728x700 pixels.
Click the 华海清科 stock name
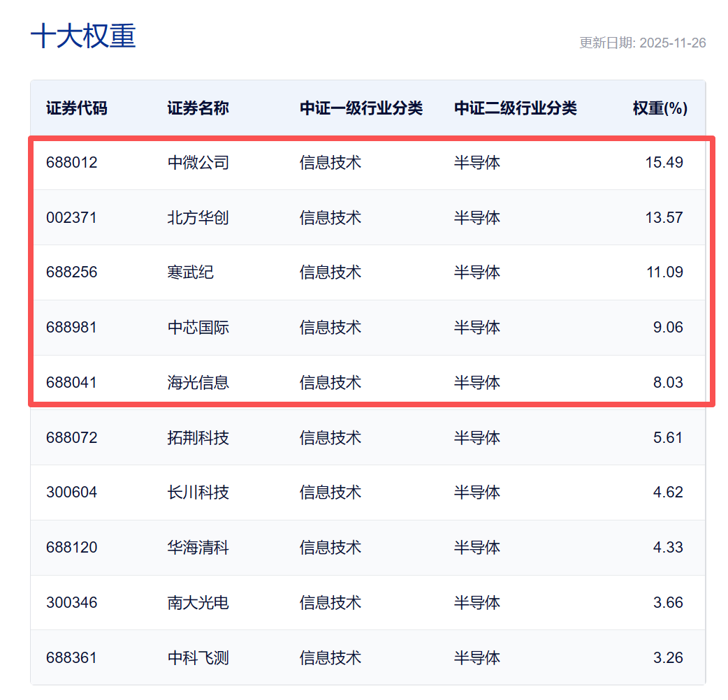point(198,548)
